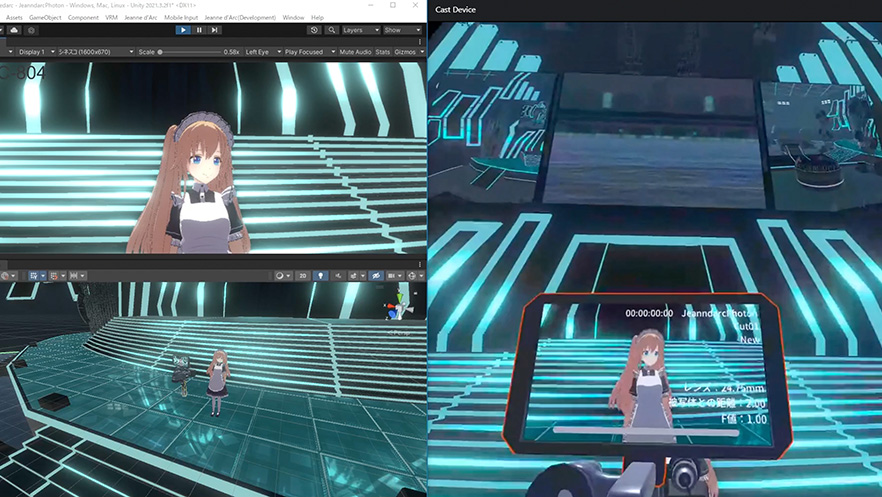Open the cloud services icon
This screenshot has width=882, height=497.
[14, 30]
